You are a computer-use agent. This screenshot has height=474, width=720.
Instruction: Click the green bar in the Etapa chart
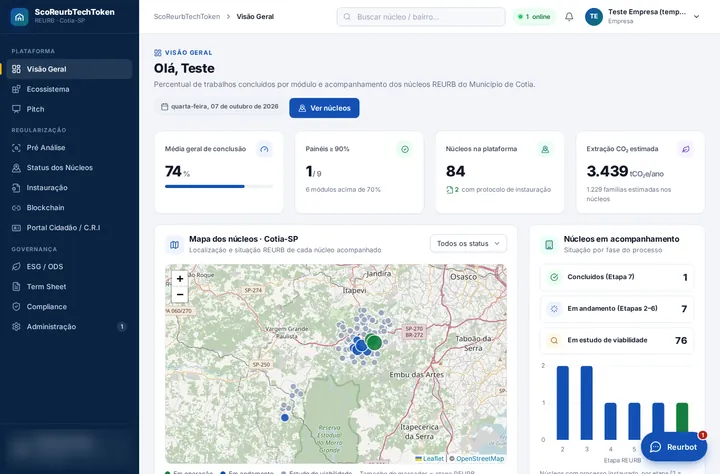click(682, 418)
